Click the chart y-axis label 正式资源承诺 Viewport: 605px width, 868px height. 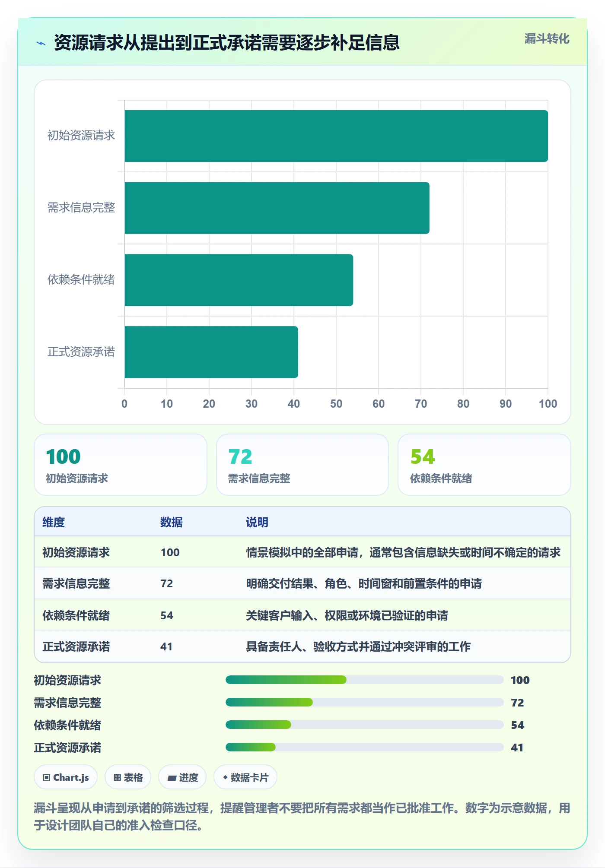[81, 352]
